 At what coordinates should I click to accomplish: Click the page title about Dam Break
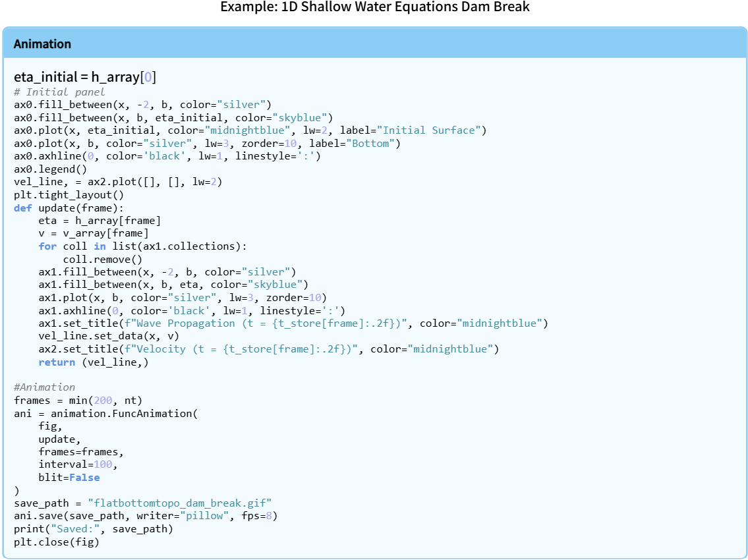(x=374, y=7)
